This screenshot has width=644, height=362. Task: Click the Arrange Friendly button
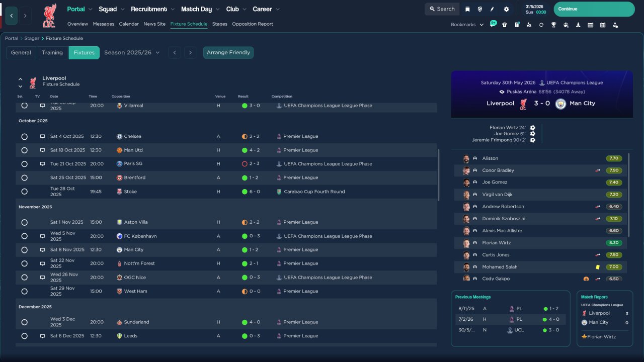228,52
